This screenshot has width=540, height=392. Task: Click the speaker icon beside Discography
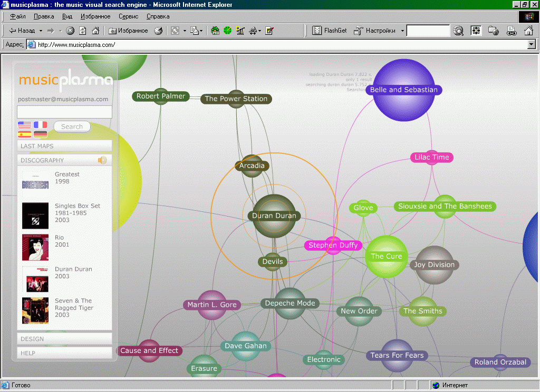click(x=102, y=160)
